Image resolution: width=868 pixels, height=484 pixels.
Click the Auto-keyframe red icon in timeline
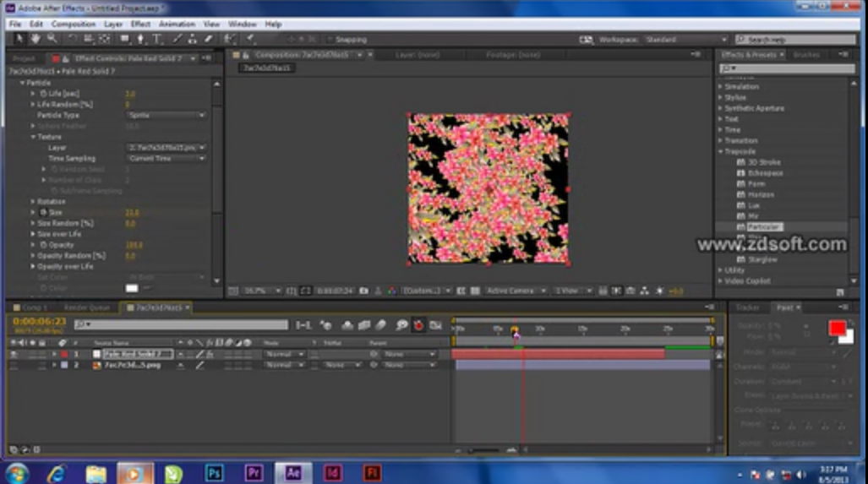[x=418, y=325]
